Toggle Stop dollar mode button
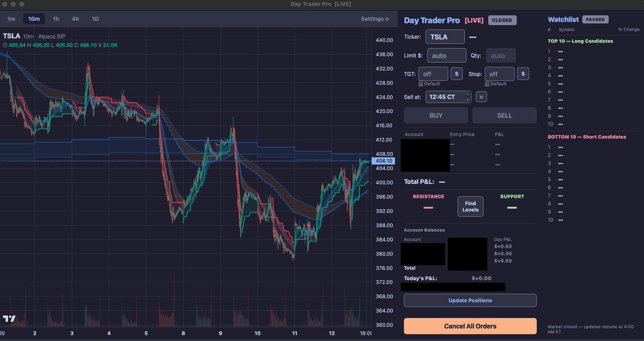Viewport: 644px width, 341px height. point(523,74)
